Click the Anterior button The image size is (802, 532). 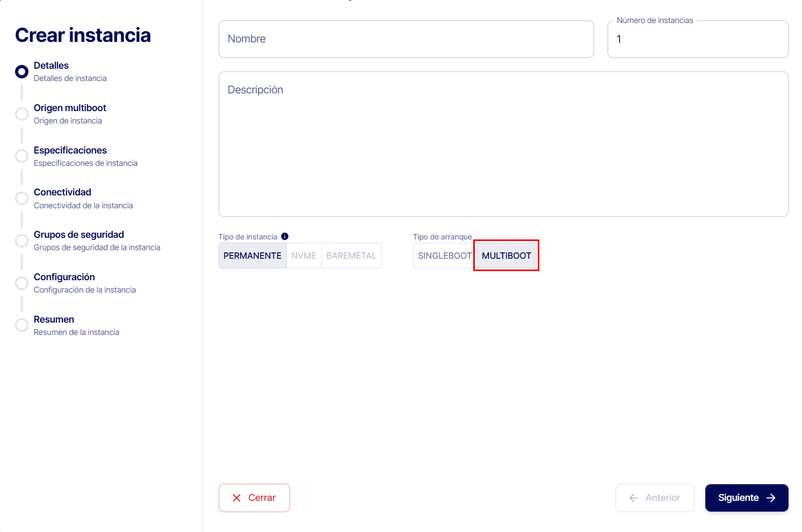pyautogui.click(x=655, y=498)
